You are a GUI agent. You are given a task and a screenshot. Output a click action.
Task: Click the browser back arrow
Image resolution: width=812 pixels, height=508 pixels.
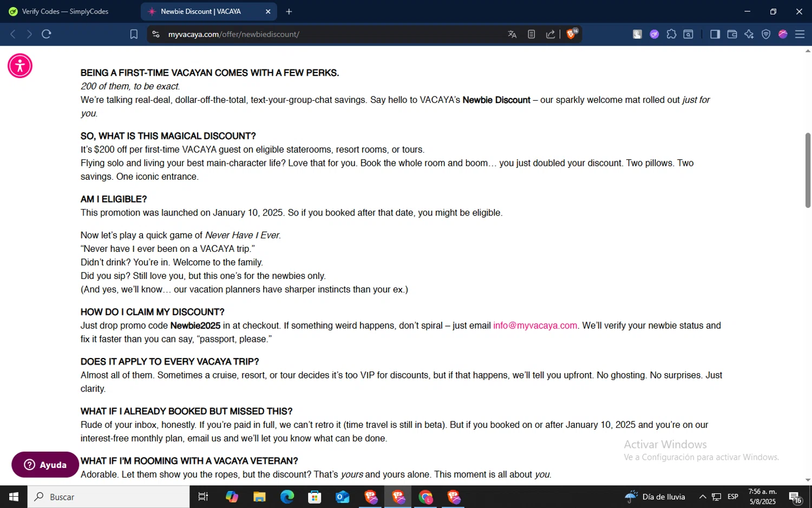pyautogui.click(x=13, y=34)
